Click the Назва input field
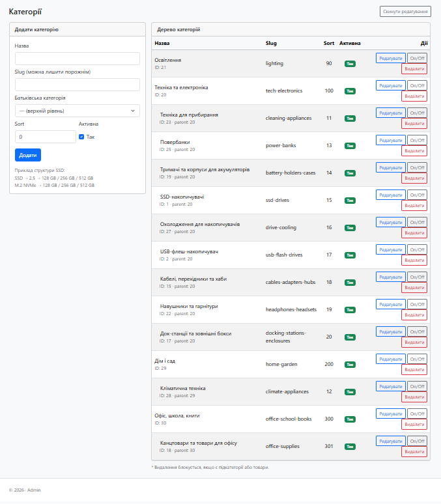 (78, 59)
